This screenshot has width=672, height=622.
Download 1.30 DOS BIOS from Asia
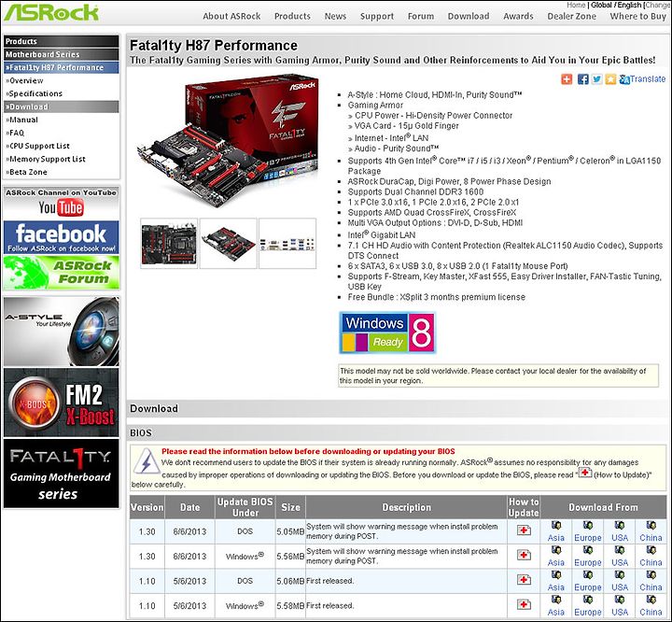(556, 531)
